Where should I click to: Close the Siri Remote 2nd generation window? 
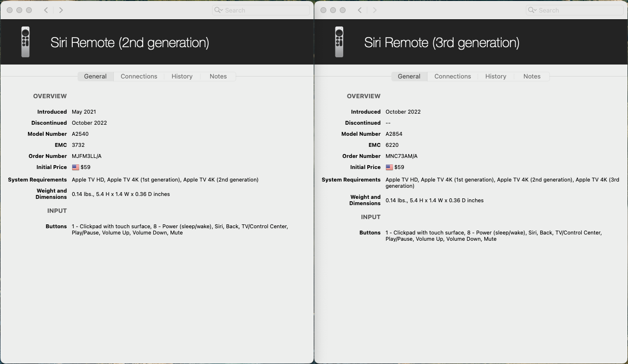point(10,10)
